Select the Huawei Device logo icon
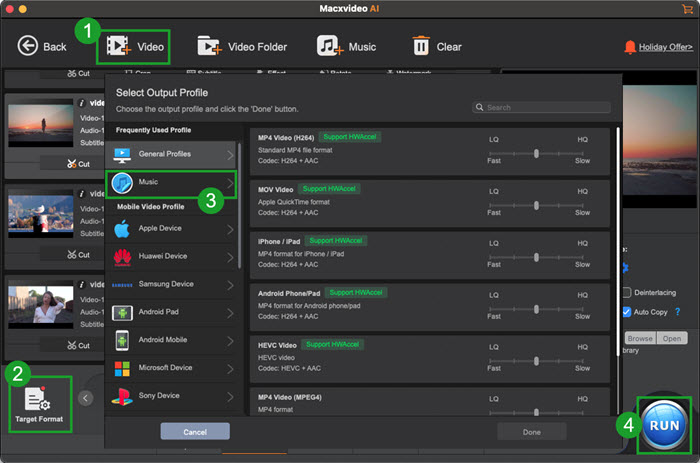The image size is (700, 463). [122, 257]
